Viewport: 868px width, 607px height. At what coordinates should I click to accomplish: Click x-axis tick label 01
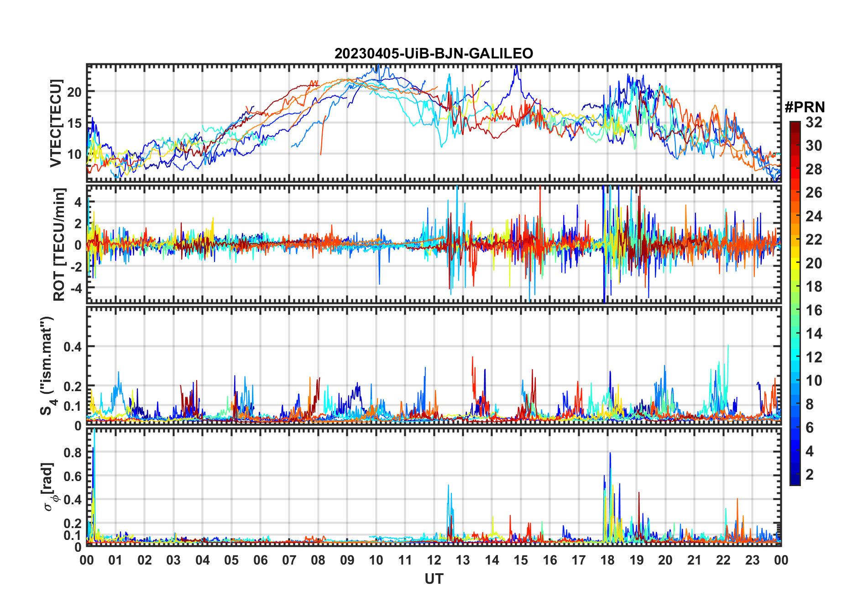(x=115, y=560)
